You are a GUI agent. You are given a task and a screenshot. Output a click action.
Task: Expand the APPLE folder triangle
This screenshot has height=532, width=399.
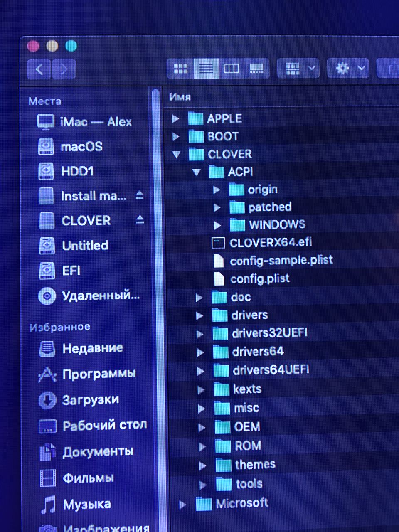pyautogui.click(x=175, y=119)
